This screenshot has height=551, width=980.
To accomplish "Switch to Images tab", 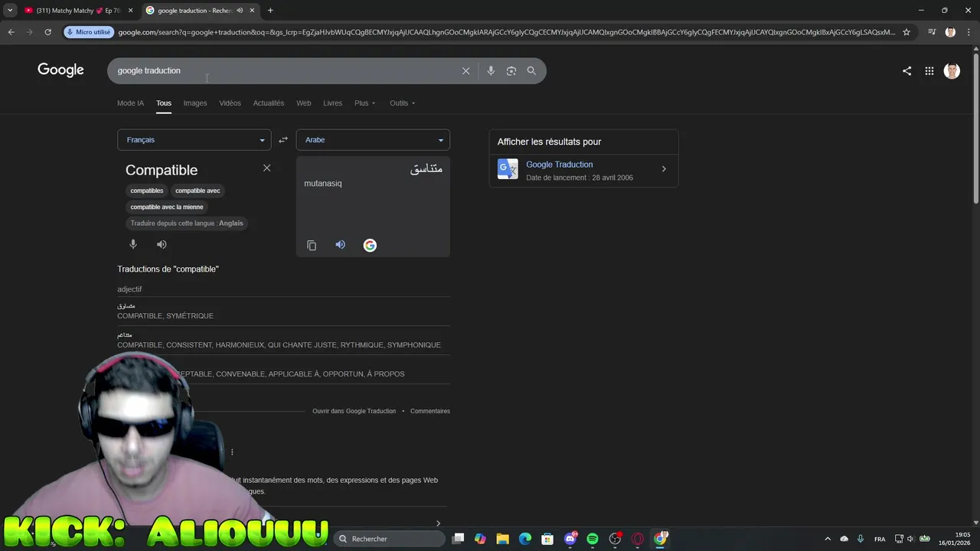I will tap(195, 103).
